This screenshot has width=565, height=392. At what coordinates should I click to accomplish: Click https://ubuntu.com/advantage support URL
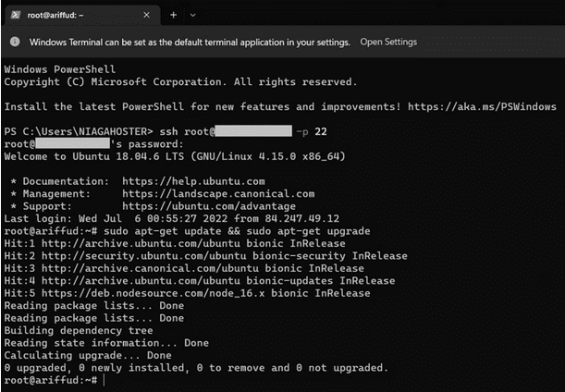(209, 206)
